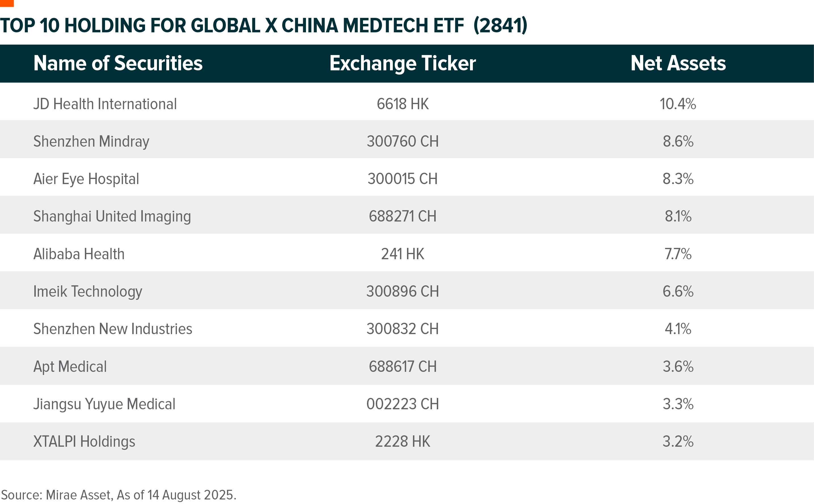Click the 241 HK ticker
Screen dimensions: 814x504
(402, 254)
